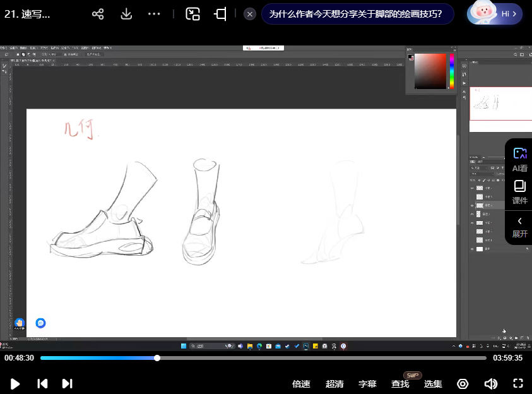
Task: Open the 超清 video quality menu
Action: point(334,383)
